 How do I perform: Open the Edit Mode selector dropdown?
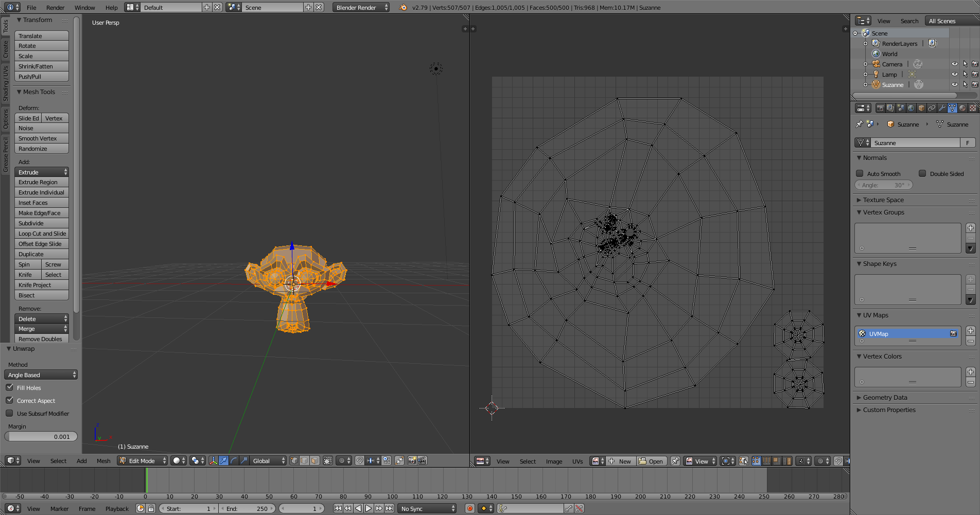coord(143,460)
